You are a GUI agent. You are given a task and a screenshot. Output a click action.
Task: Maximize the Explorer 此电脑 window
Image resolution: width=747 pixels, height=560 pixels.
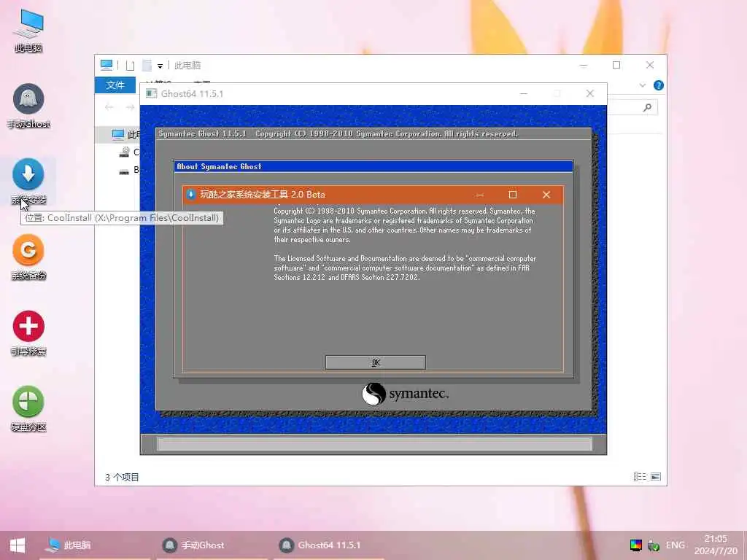click(616, 65)
